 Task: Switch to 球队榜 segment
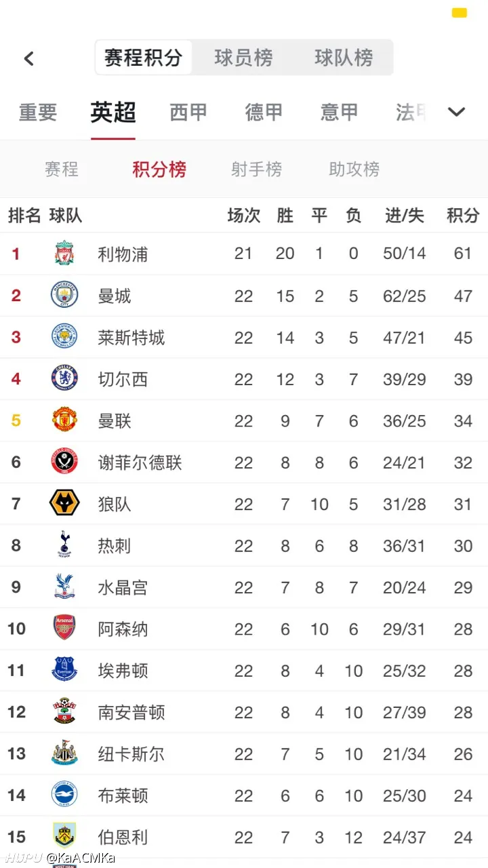(344, 58)
